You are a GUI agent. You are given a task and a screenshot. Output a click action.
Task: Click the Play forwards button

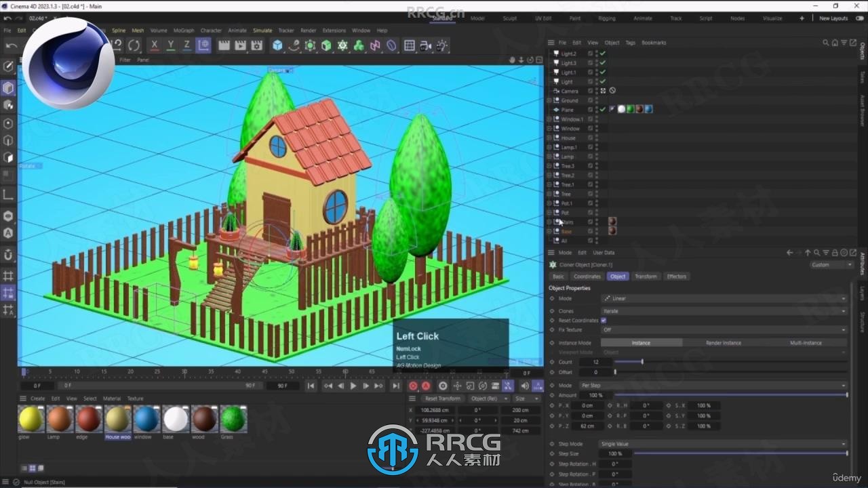[353, 386]
